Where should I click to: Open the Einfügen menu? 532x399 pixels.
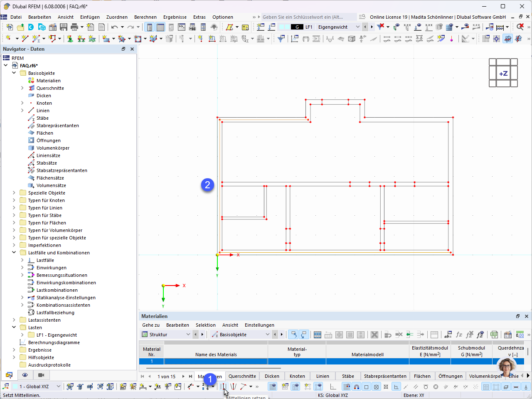[90, 17]
